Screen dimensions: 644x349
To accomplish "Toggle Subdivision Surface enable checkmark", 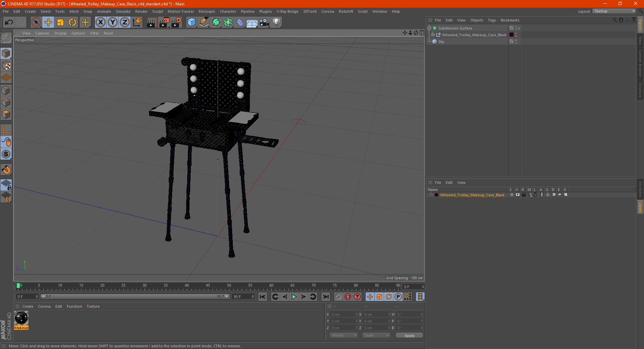I will click(519, 28).
